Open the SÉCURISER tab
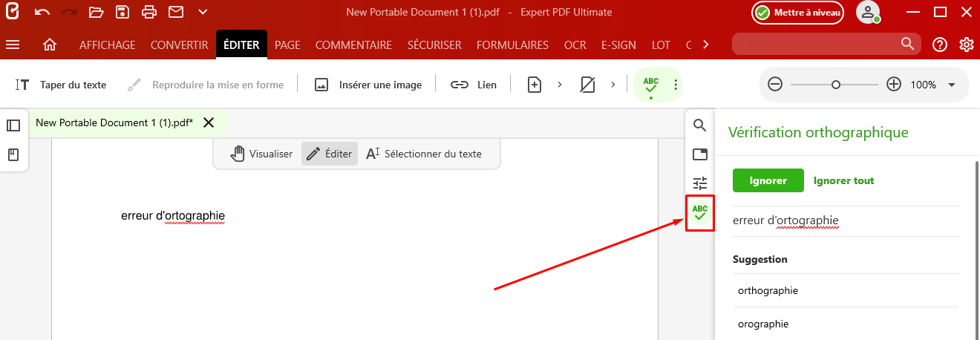Screen dimensions: 980x340 (434, 45)
